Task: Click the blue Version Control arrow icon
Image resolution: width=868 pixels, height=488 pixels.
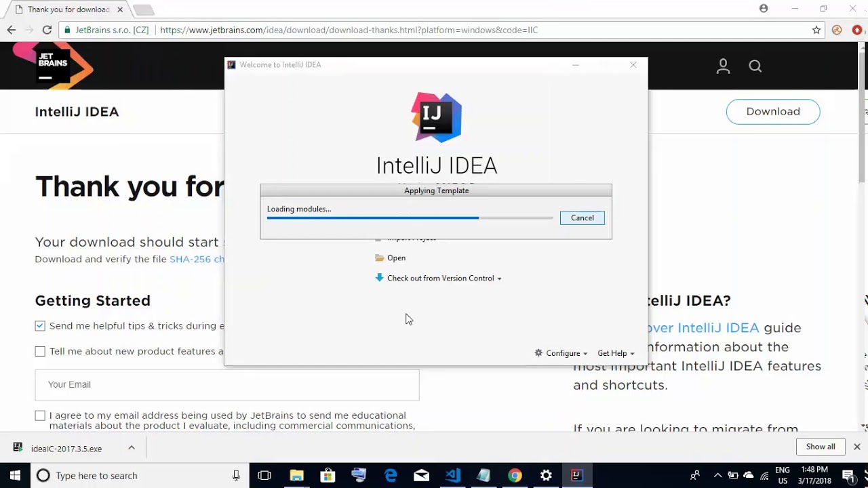Action: pyautogui.click(x=379, y=278)
